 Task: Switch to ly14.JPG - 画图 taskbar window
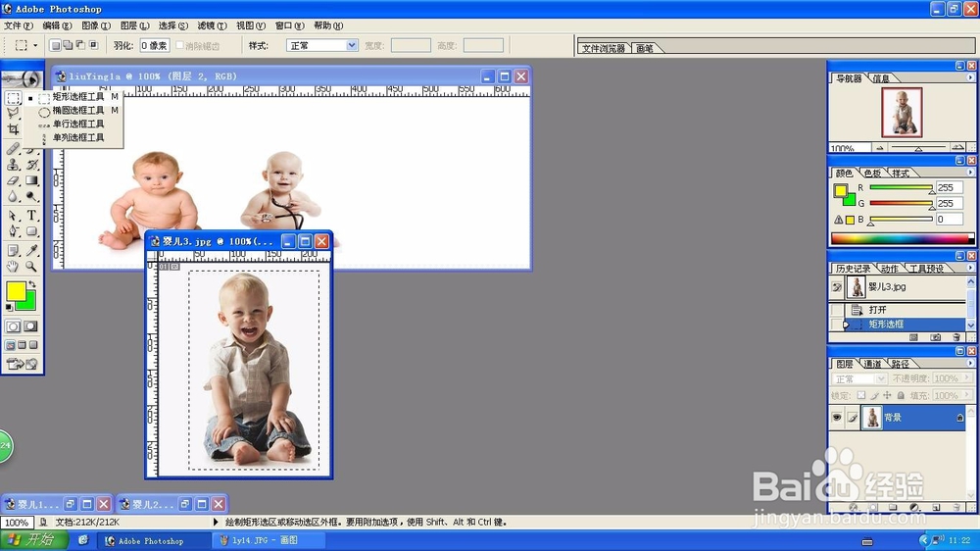[269, 540]
